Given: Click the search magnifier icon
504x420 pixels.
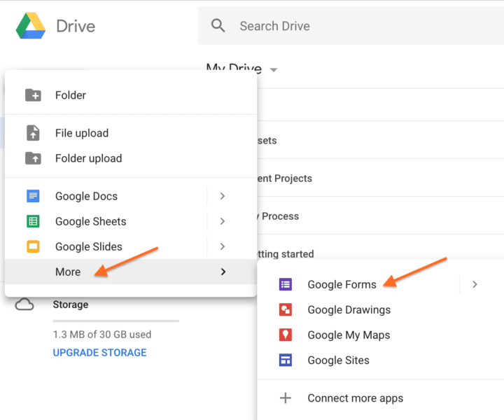Looking at the screenshot, I should pos(218,25).
